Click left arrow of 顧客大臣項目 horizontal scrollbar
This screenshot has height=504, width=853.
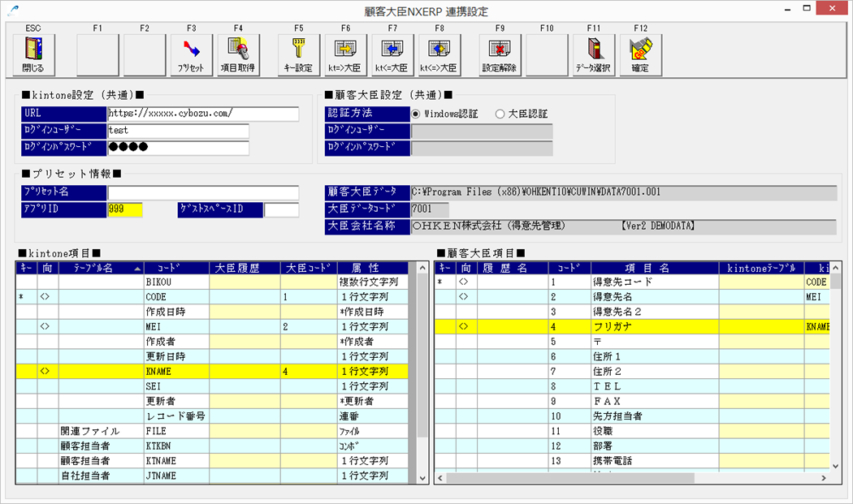pos(440,478)
